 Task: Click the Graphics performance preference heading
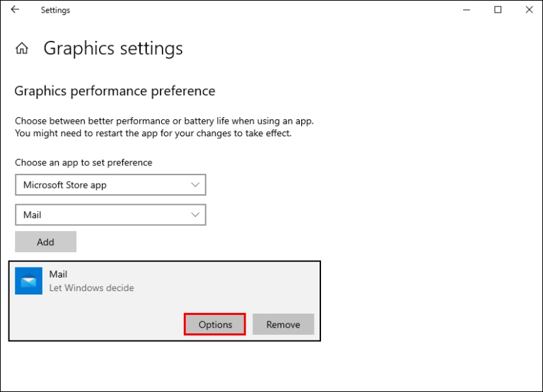point(115,91)
